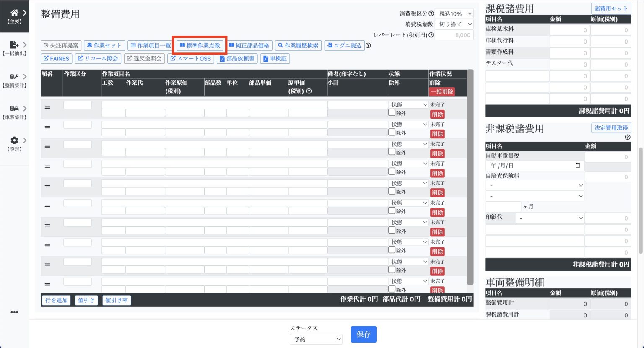The width and height of the screenshot is (644, 348).
Task: Open the 車販集計 car sidebar icon
Action: click(14, 109)
